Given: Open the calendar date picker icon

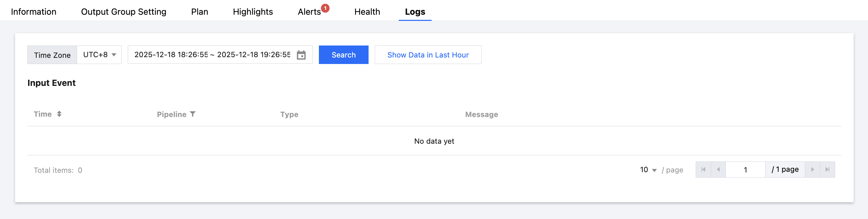Looking at the screenshot, I should [301, 55].
